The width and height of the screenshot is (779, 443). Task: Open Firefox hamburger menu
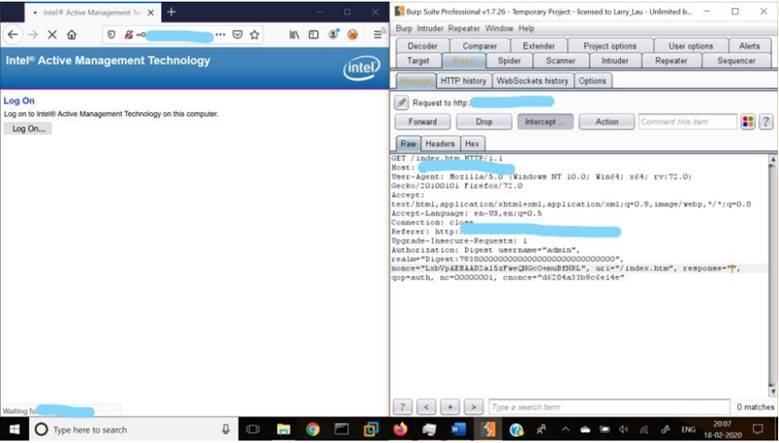(378, 34)
